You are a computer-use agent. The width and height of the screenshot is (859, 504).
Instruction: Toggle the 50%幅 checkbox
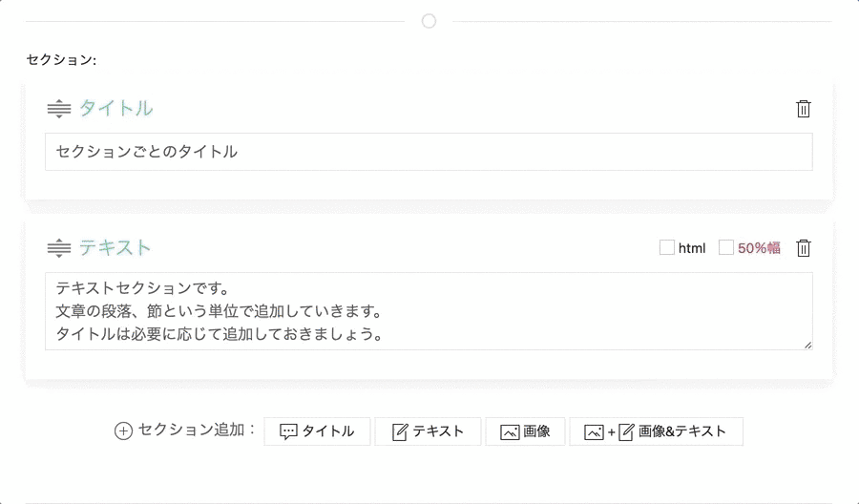726,248
